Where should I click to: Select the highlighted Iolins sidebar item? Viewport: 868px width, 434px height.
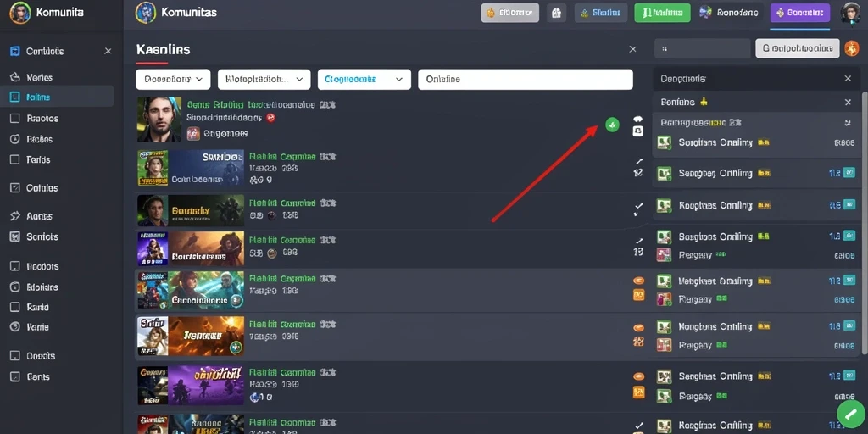pos(57,97)
